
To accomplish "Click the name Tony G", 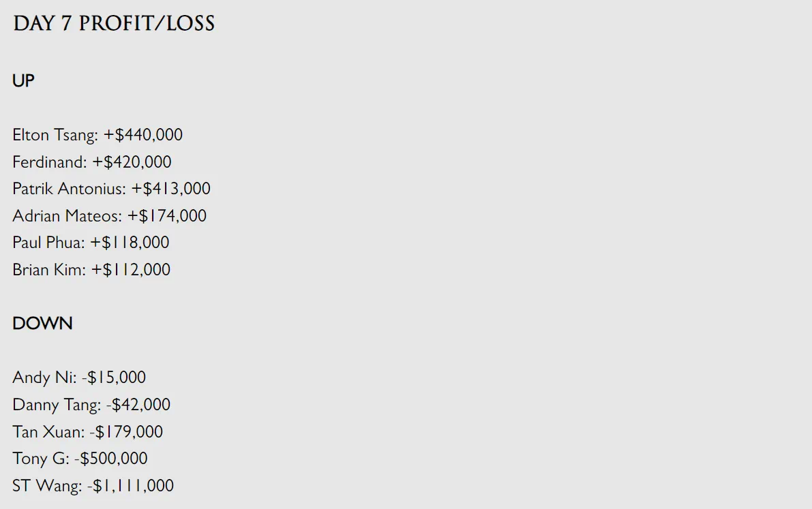I will coord(40,459).
